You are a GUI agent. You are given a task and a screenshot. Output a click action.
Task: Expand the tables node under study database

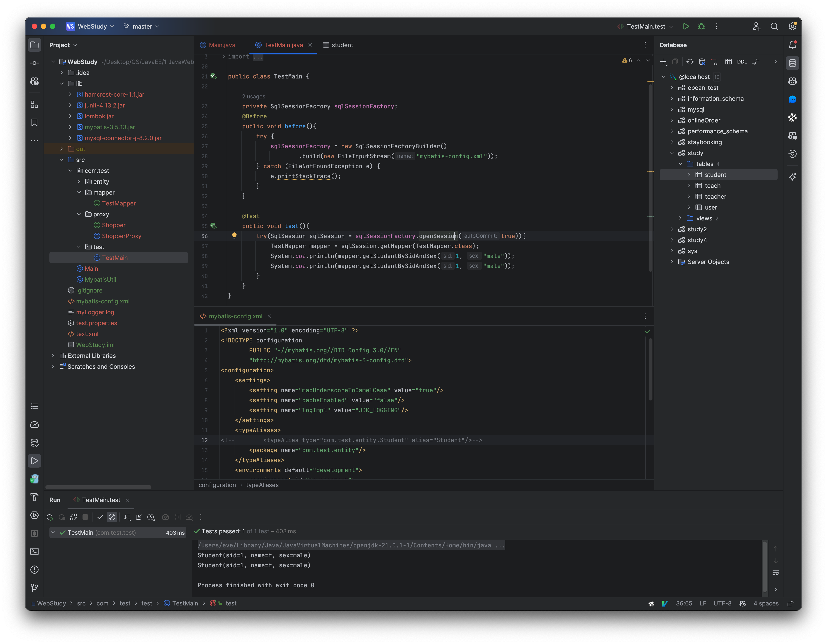click(680, 163)
